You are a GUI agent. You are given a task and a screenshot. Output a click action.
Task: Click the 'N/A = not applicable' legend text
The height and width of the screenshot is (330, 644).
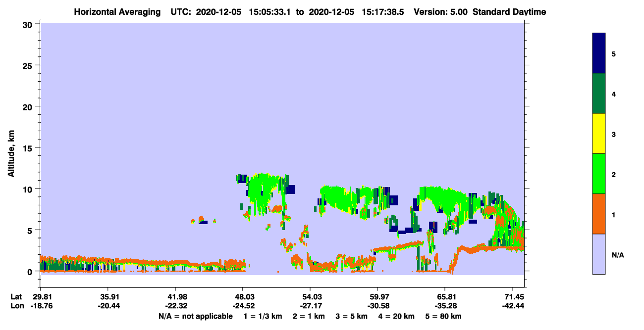195,316
